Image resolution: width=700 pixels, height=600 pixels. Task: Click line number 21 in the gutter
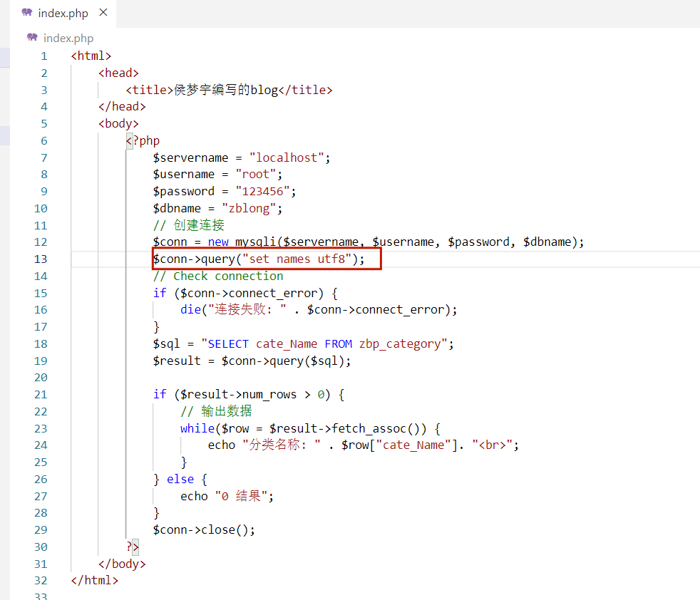tap(41, 395)
